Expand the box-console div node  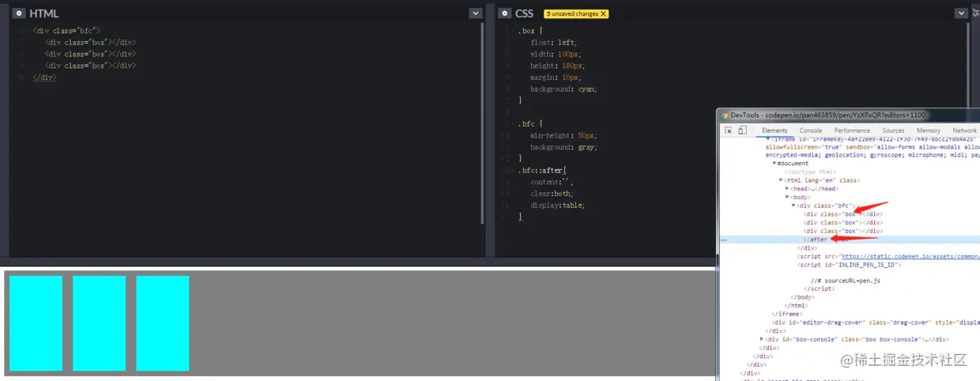click(x=762, y=339)
